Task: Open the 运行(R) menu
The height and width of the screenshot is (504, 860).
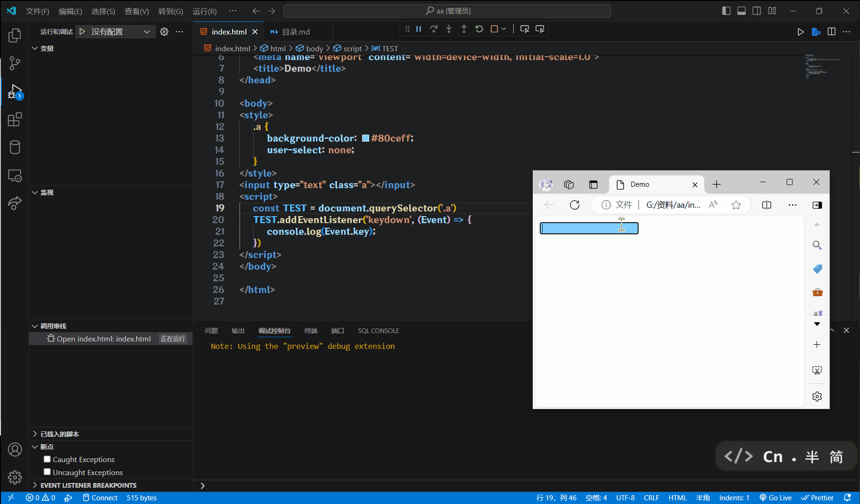Action: click(205, 11)
